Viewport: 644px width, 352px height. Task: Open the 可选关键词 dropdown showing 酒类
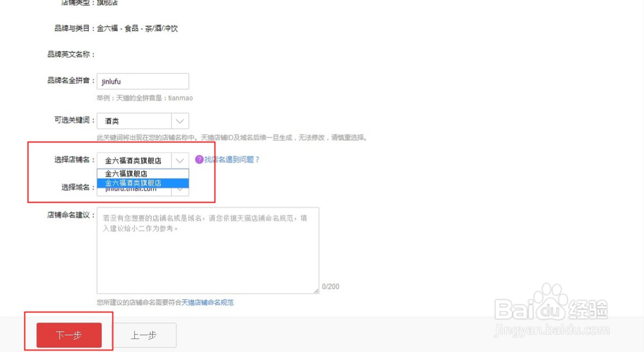142,121
